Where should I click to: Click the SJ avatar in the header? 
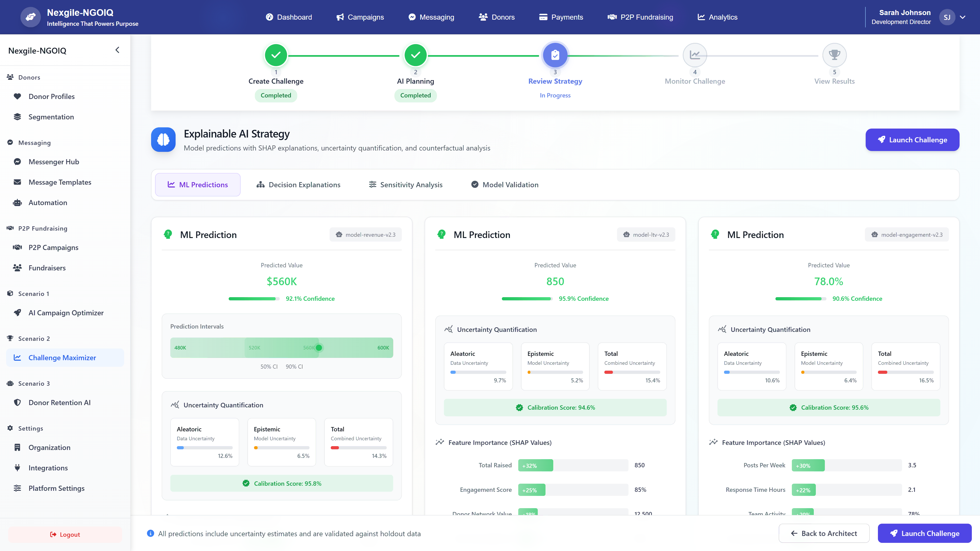point(947,17)
